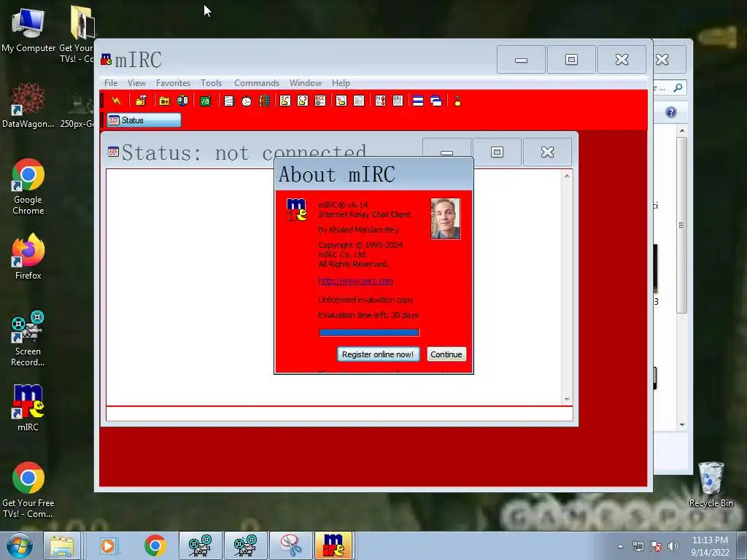Click the About mIRC toolbar icon
The image size is (747, 560).
[457, 101]
